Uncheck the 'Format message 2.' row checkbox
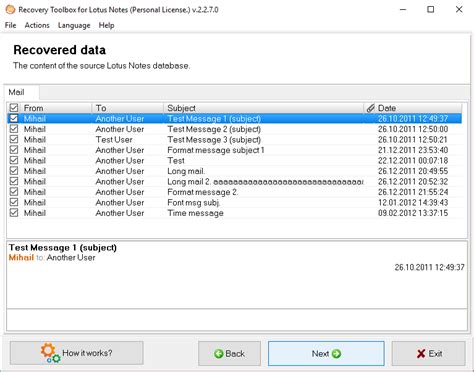This screenshot has height=372, width=474. [14, 192]
